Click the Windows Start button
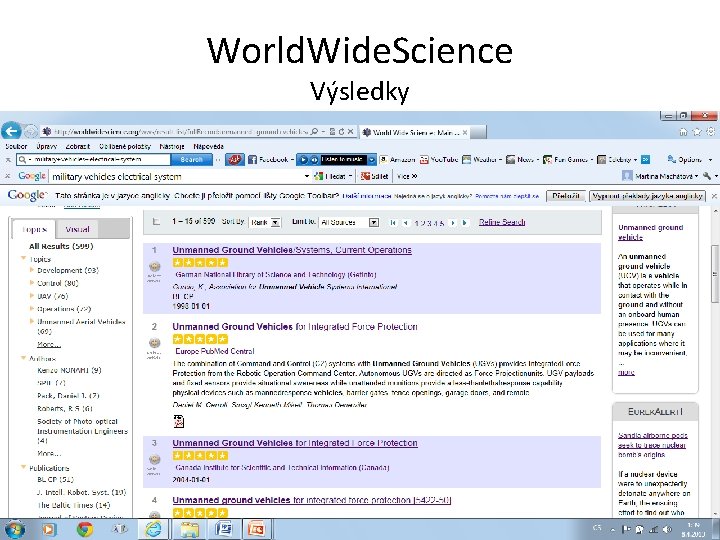This screenshot has height=540, width=720. coord(14,529)
